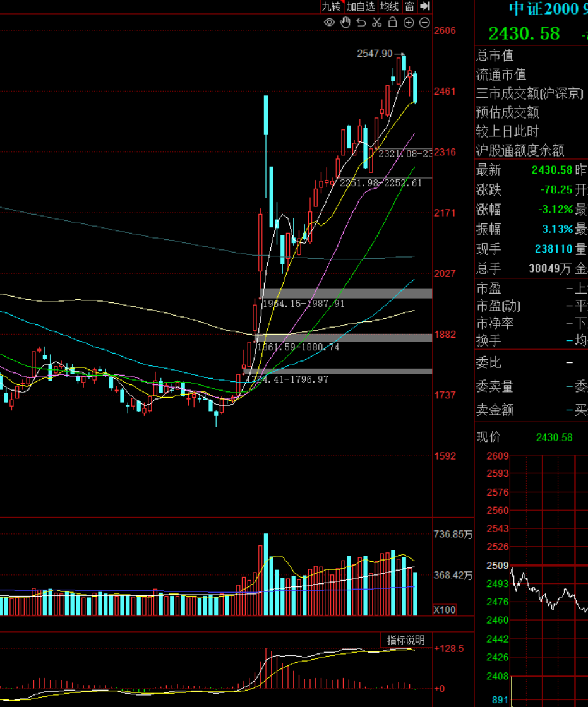Click the 2547.90 high price marker
Image resolution: width=588 pixels, height=707 pixels.
[x=375, y=54]
